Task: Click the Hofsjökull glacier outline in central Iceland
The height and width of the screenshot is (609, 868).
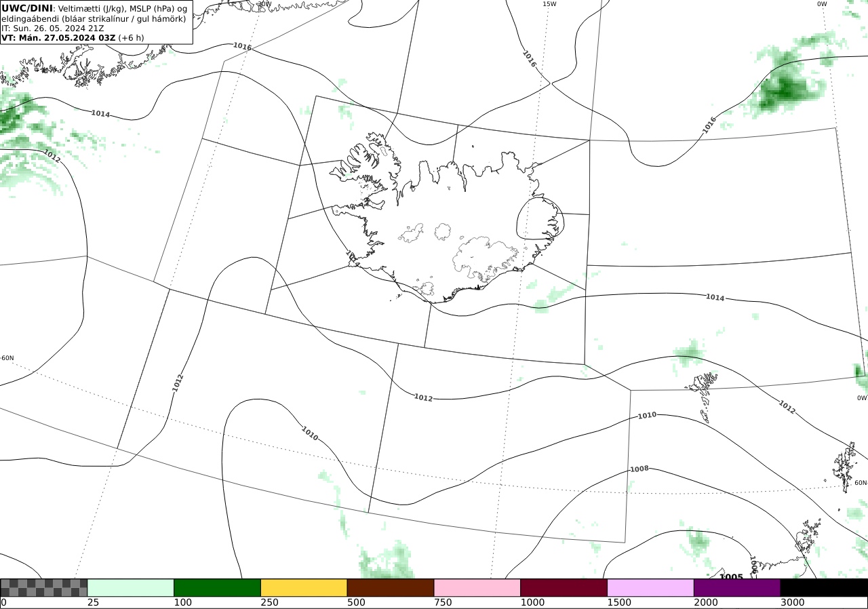Action: (444, 232)
